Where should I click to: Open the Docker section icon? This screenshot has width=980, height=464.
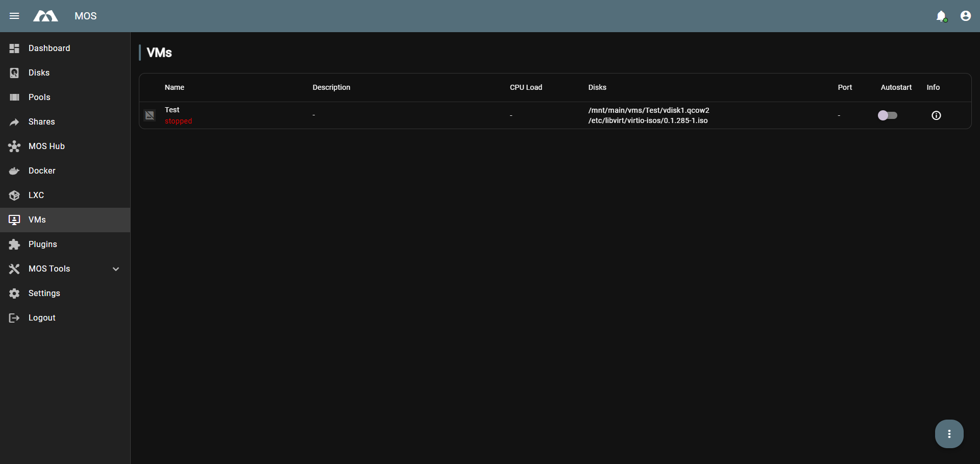(x=14, y=170)
